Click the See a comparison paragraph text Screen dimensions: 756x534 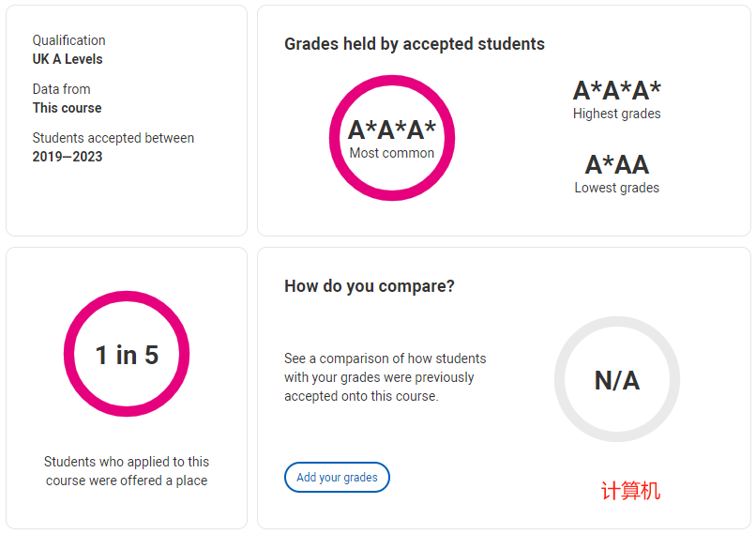[385, 377]
